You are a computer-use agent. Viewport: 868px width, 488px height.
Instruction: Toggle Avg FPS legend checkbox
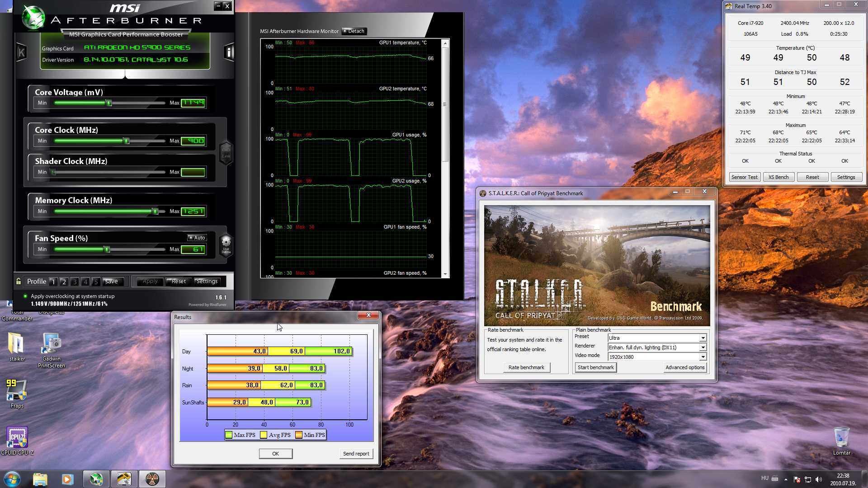pyautogui.click(x=264, y=435)
